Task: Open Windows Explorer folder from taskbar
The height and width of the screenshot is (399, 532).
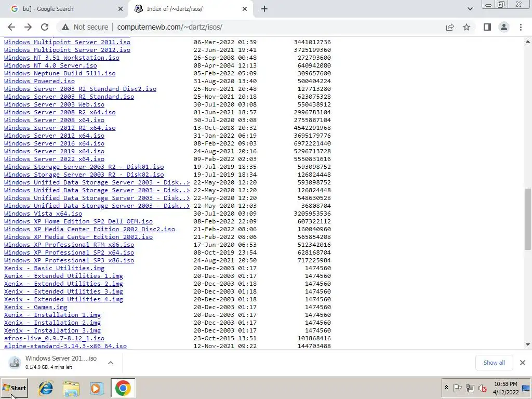Action: click(71, 388)
